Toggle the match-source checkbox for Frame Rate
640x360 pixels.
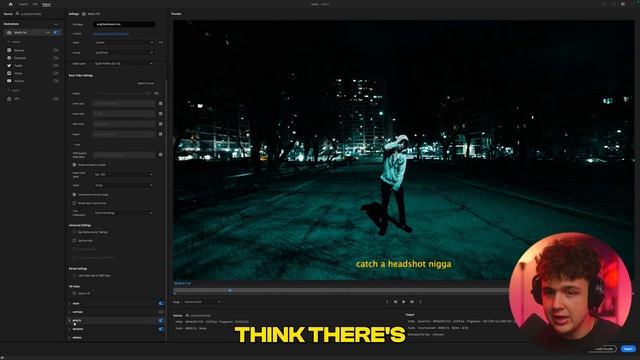point(161,113)
